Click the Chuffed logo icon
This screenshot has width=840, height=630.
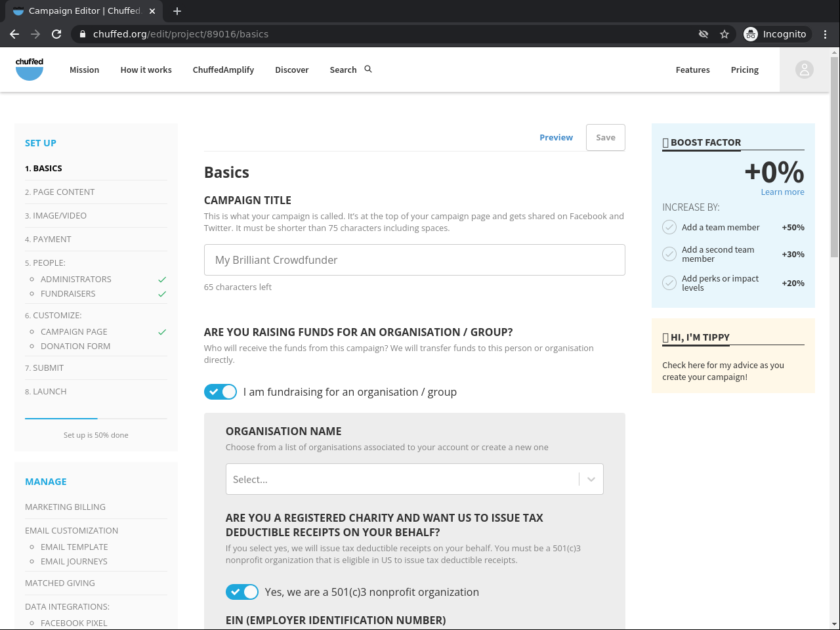point(30,69)
